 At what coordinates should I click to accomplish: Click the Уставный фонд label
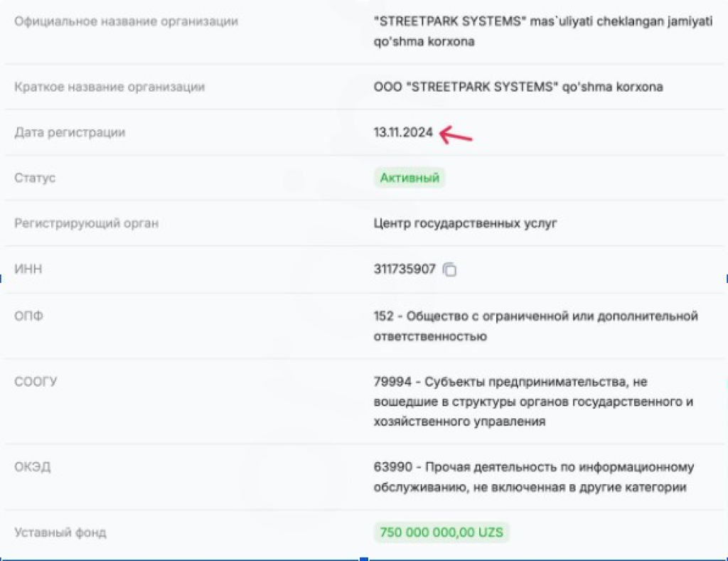pyautogui.click(x=60, y=533)
